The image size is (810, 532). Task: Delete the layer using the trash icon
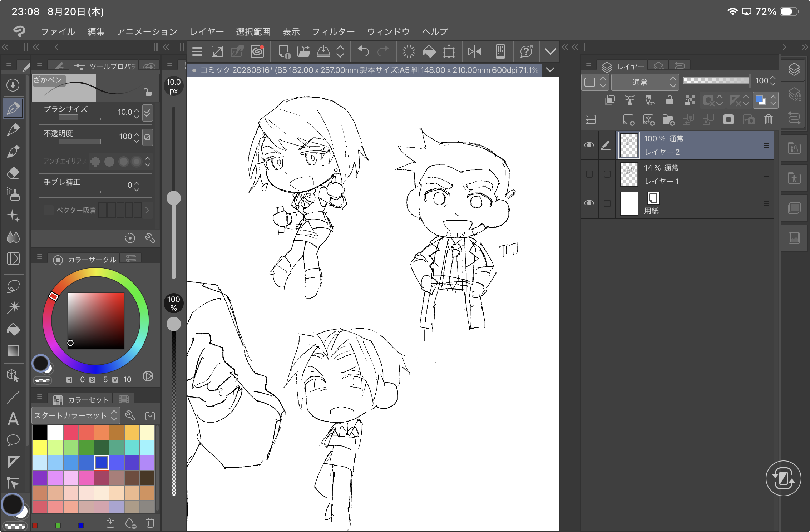769,120
